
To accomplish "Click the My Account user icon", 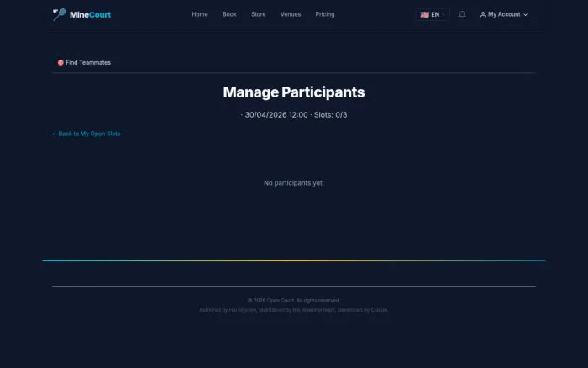I will (x=483, y=14).
